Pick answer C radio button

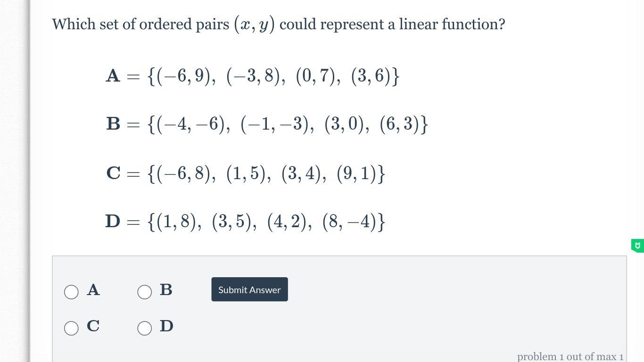coord(71,328)
